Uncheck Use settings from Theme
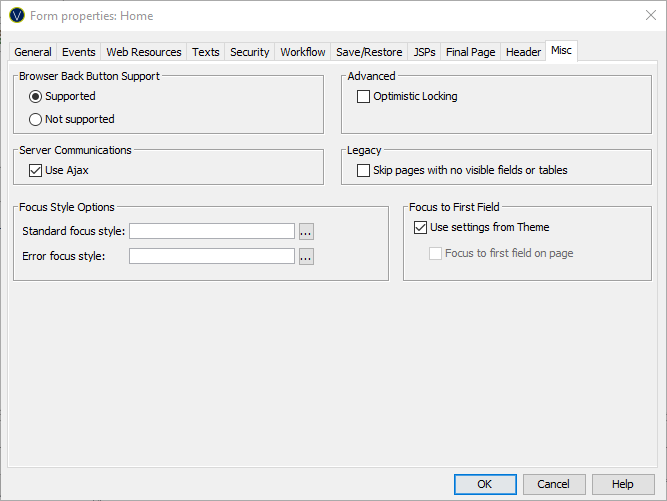Viewport: 667px width, 501px height. (x=421, y=228)
